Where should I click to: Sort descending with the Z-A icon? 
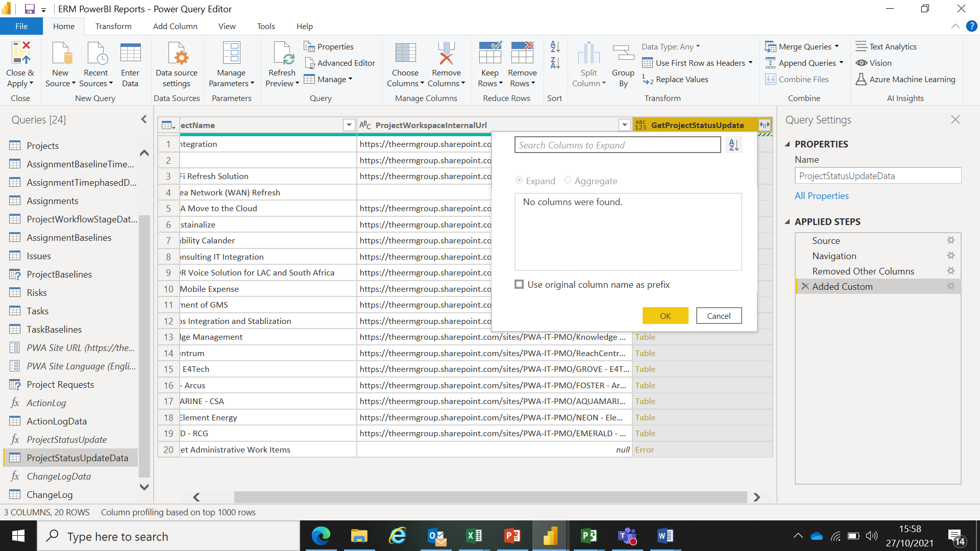[555, 63]
